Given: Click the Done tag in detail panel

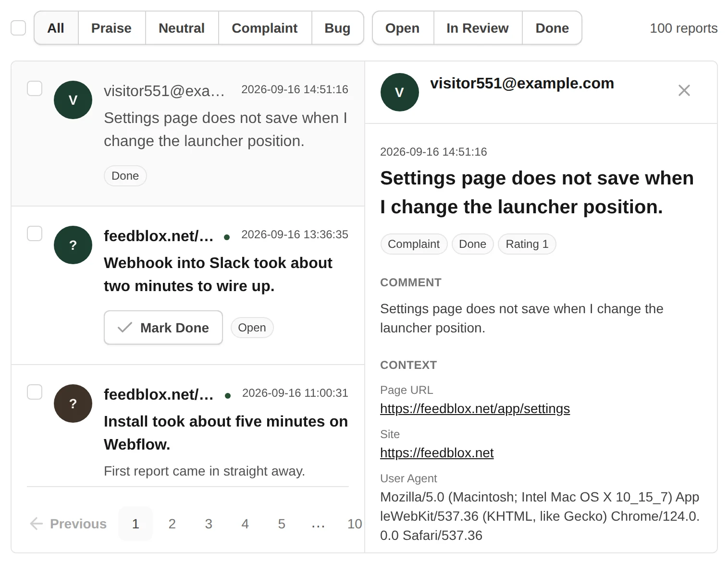Looking at the screenshot, I should [472, 244].
